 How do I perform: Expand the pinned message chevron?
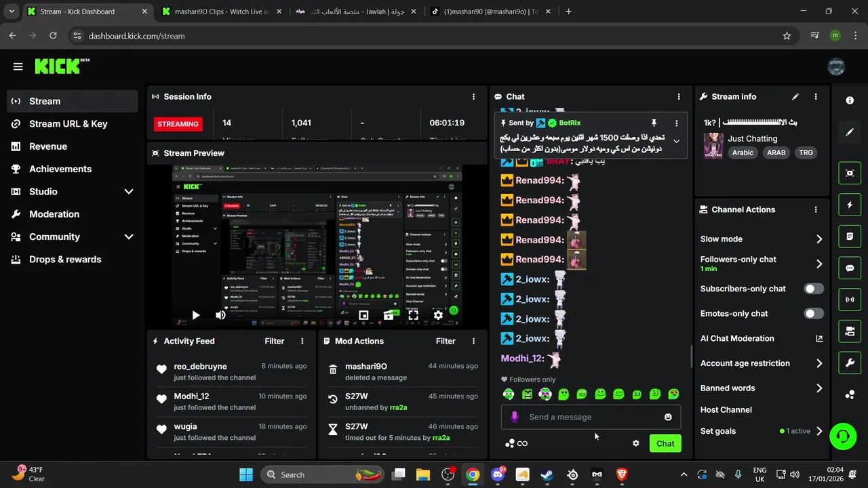click(676, 141)
